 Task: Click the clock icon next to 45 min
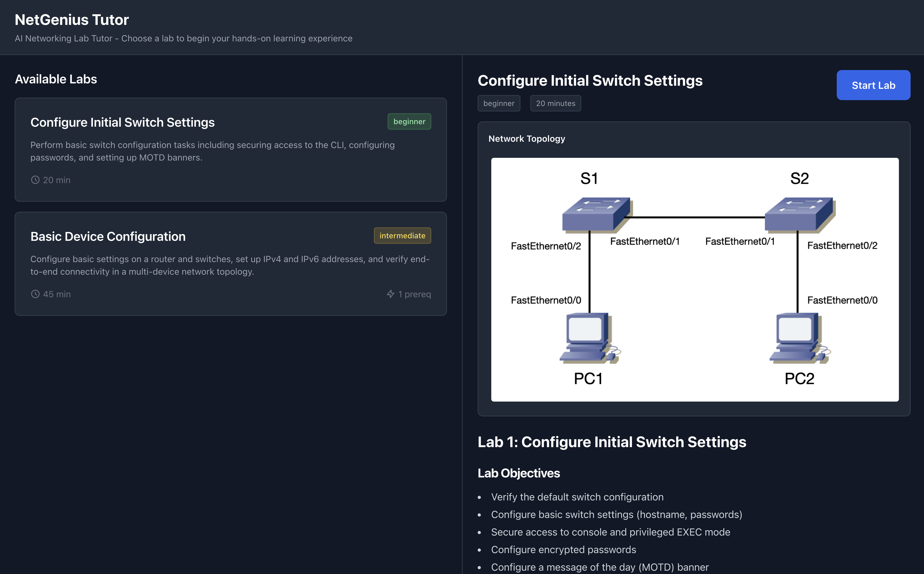(35, 294)
